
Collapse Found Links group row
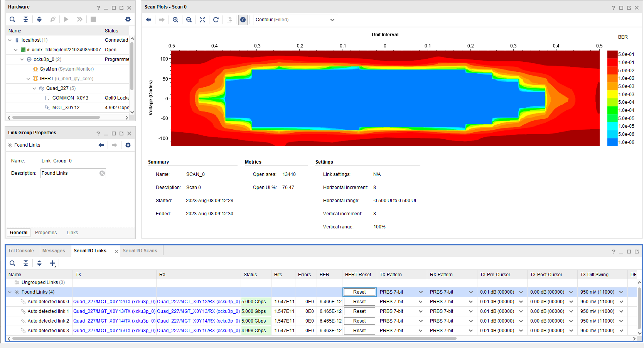coord(10,292)
